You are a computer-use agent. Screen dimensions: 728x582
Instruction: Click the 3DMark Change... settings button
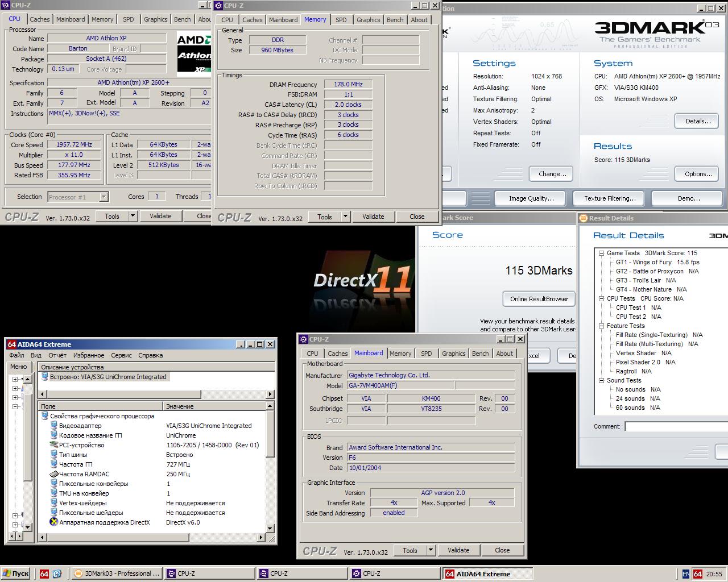pyautogui.click(x=552, y=174)
